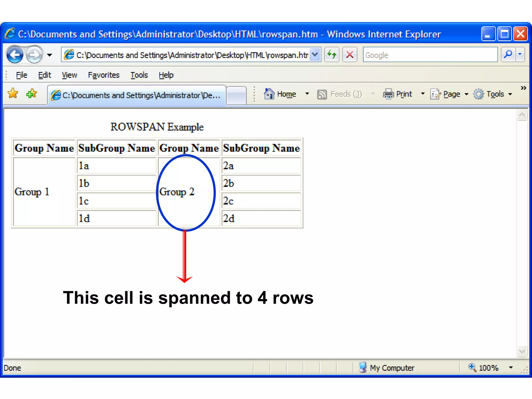Click table cell '1a'
The width and height of the screenshot is (532, 399).
pyautogui.click(x=117, y=165)
